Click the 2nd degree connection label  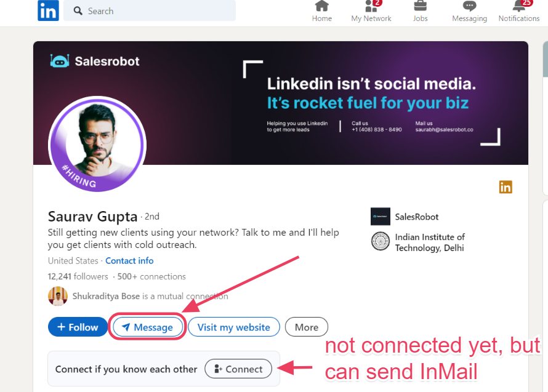pos(152,217)
